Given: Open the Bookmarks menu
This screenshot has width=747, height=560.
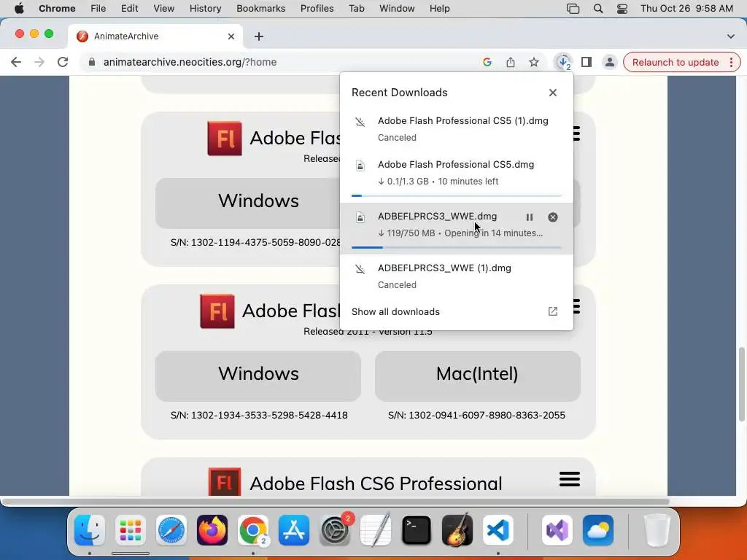Looking at the screenshot, I should tap(260, 9).
